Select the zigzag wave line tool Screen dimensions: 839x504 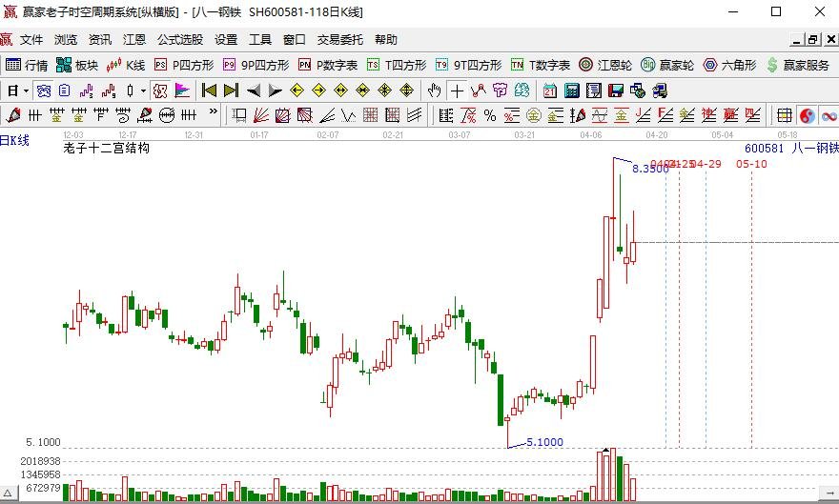tap(348, 115)
